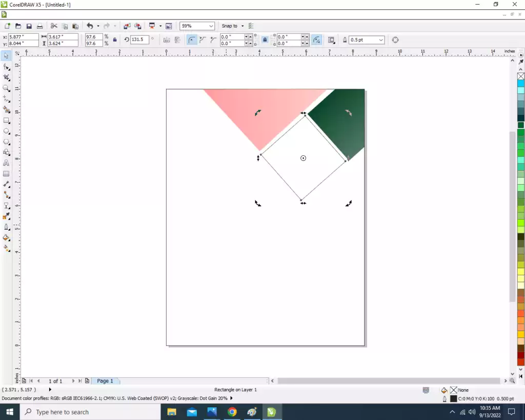The width and height of the screenshot is (525, 420).
Task: Select the Color Eyedropper tool
Action: (x=6, y=216)
